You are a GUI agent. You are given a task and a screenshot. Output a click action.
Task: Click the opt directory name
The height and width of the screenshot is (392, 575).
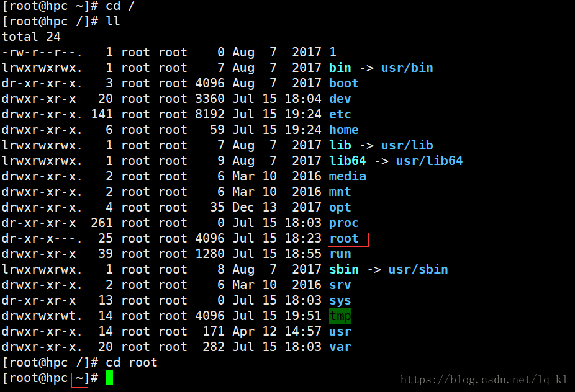tap(340, 208)
